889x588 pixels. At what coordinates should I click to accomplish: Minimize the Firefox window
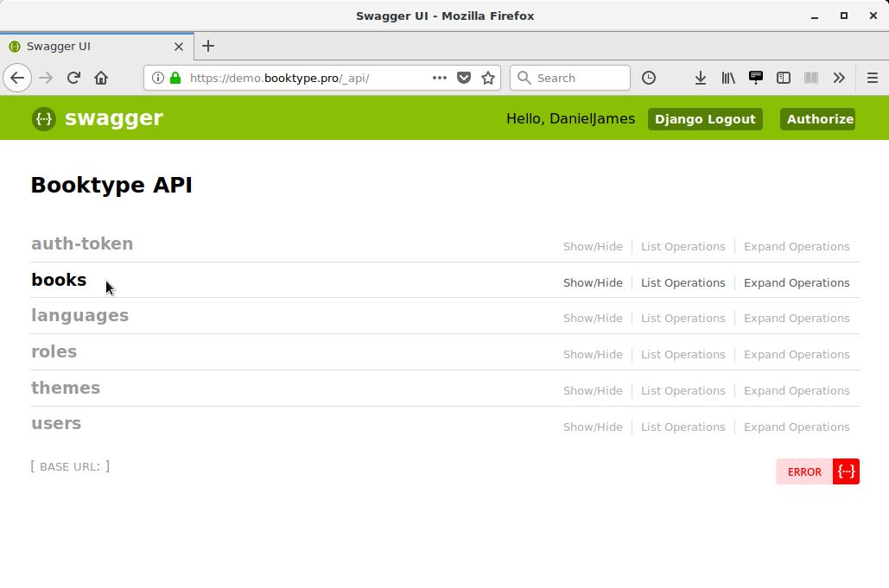[815, 16]
